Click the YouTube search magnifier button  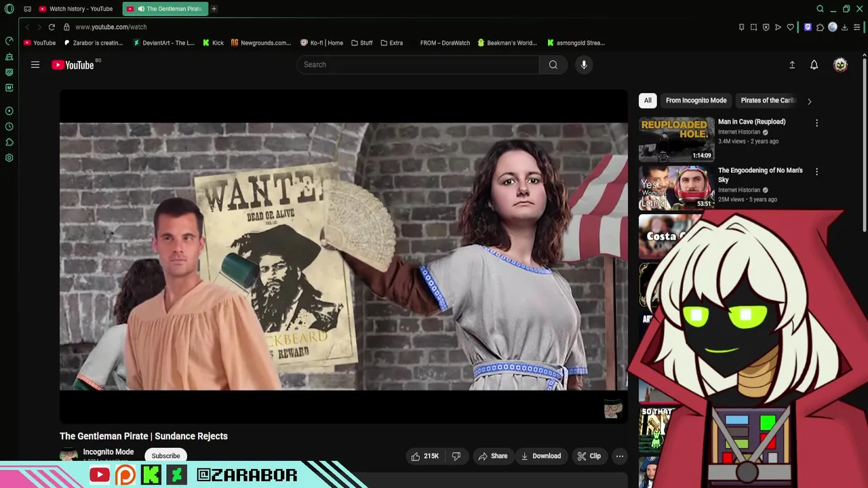pyautogui.click(x=553, y=64)
